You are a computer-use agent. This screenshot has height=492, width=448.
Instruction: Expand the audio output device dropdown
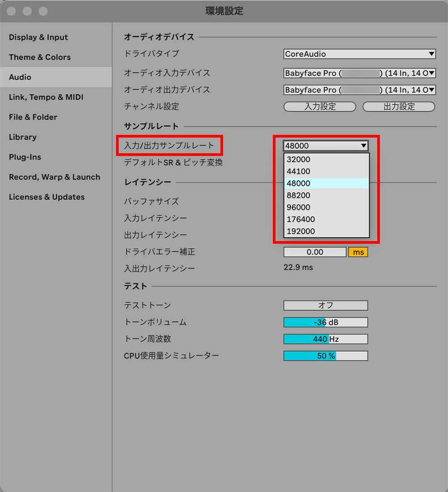[x=359, y=90]
